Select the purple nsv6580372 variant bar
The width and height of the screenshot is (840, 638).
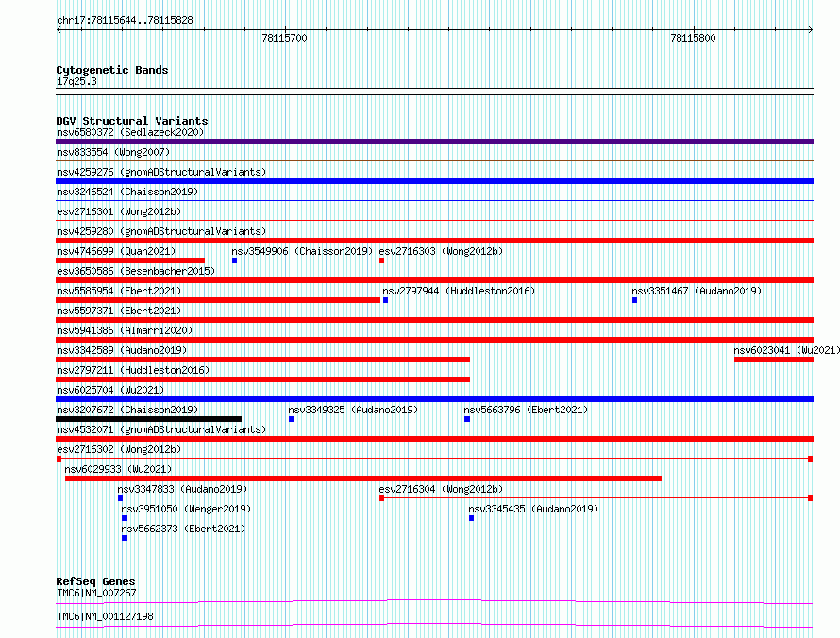click(x=434, y=142)
